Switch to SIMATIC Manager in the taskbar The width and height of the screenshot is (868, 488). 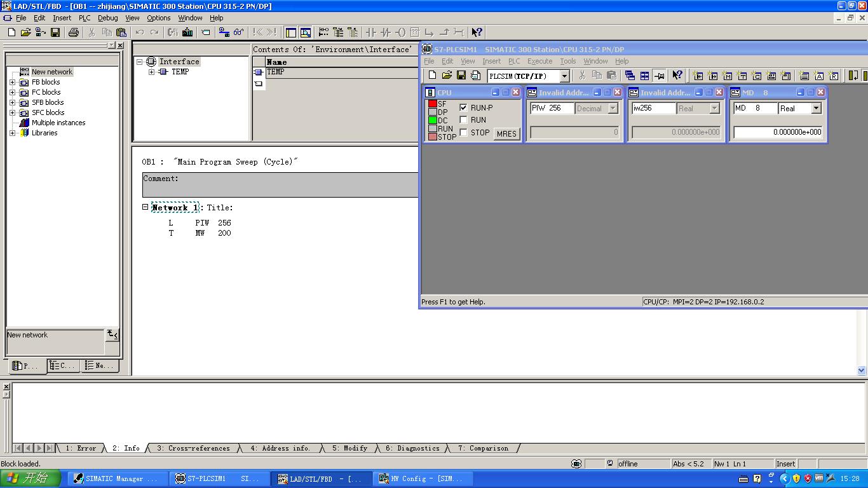tap(117, 478)
